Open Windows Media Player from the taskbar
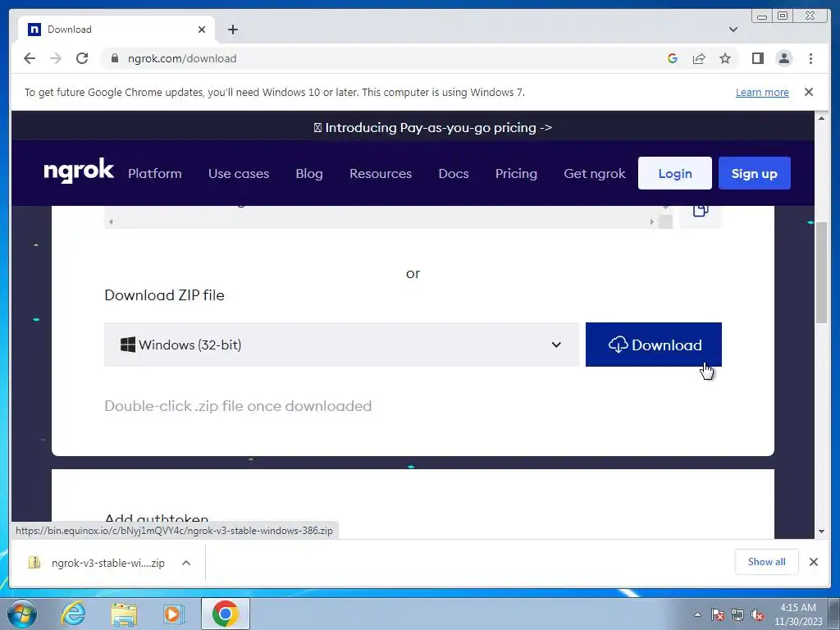Viewport: 840px width, 630px height. coord(174,614)
